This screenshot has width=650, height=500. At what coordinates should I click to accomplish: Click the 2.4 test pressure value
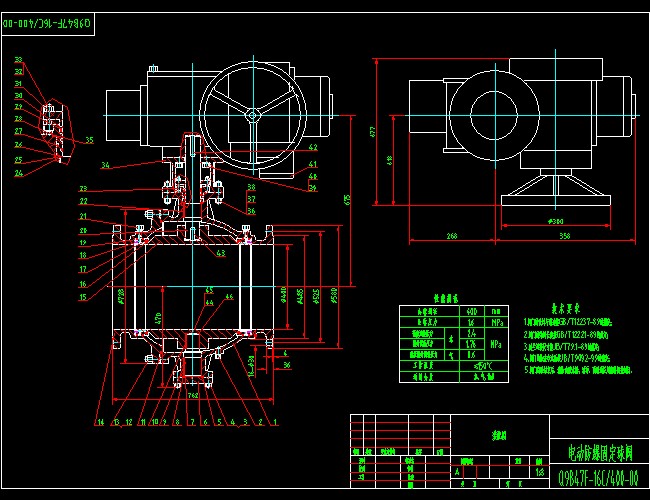[472, 333]
